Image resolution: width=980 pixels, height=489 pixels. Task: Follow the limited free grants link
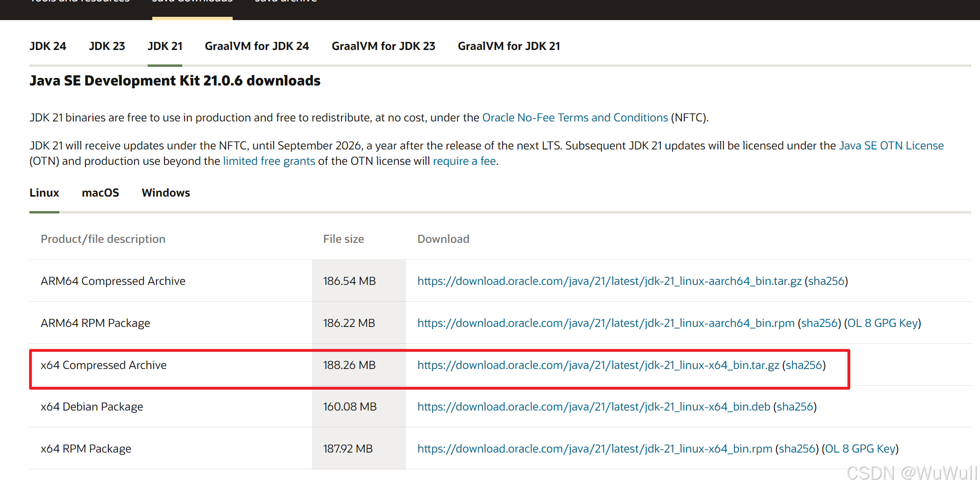tap(269, 161)
